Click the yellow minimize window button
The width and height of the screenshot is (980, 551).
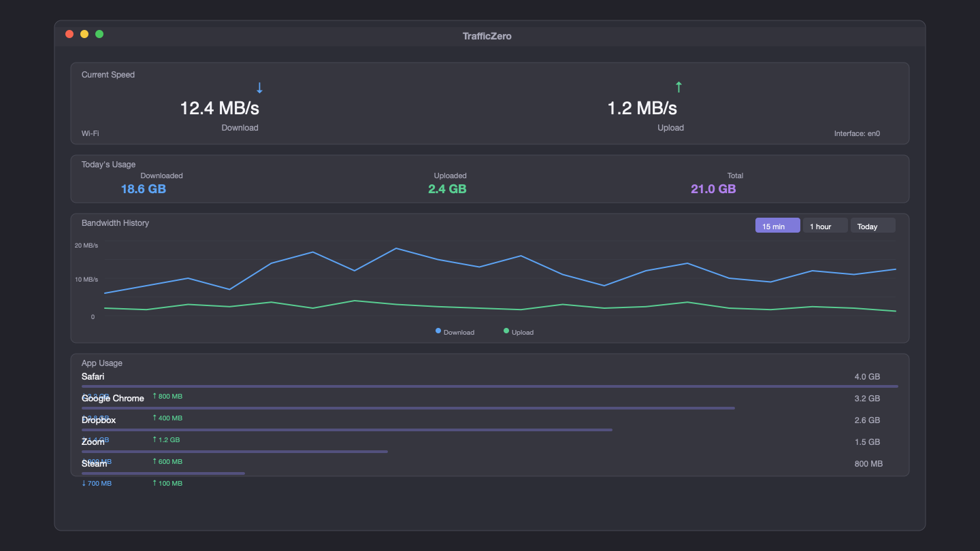point(84,34)
